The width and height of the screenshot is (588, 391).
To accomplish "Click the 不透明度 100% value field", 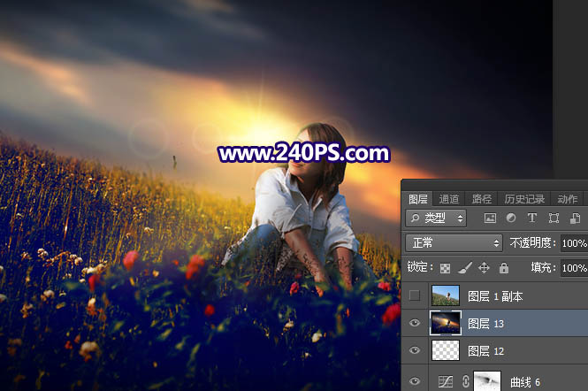I will (574, 243).
